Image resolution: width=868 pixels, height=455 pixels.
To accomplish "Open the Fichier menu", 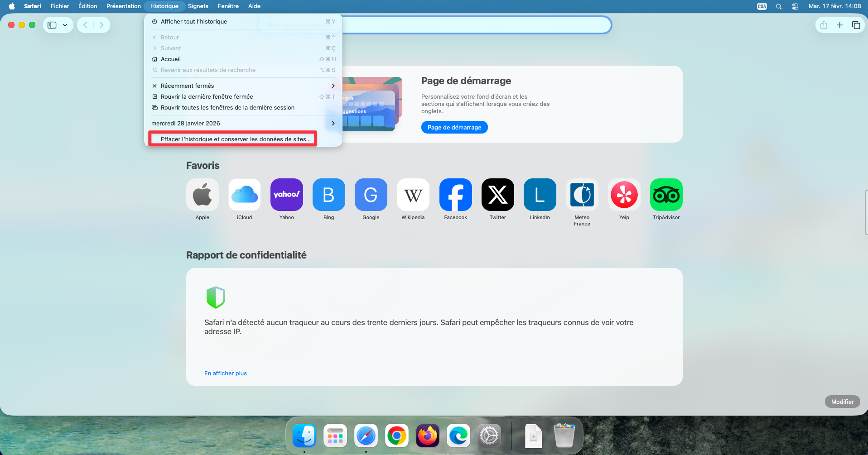I will pos(60,6).
